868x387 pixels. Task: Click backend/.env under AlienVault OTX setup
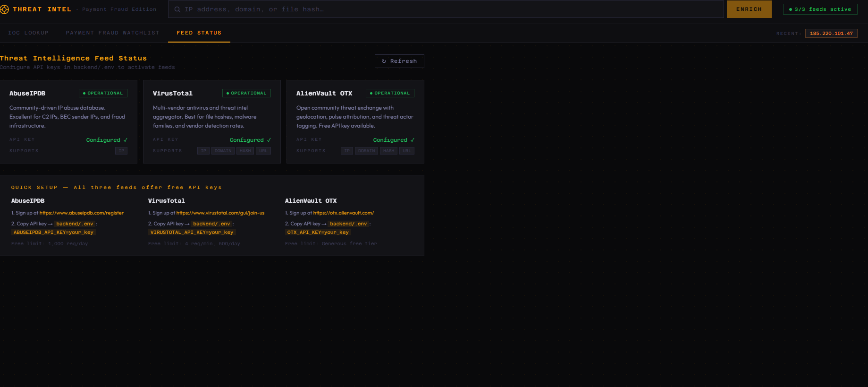348,224
